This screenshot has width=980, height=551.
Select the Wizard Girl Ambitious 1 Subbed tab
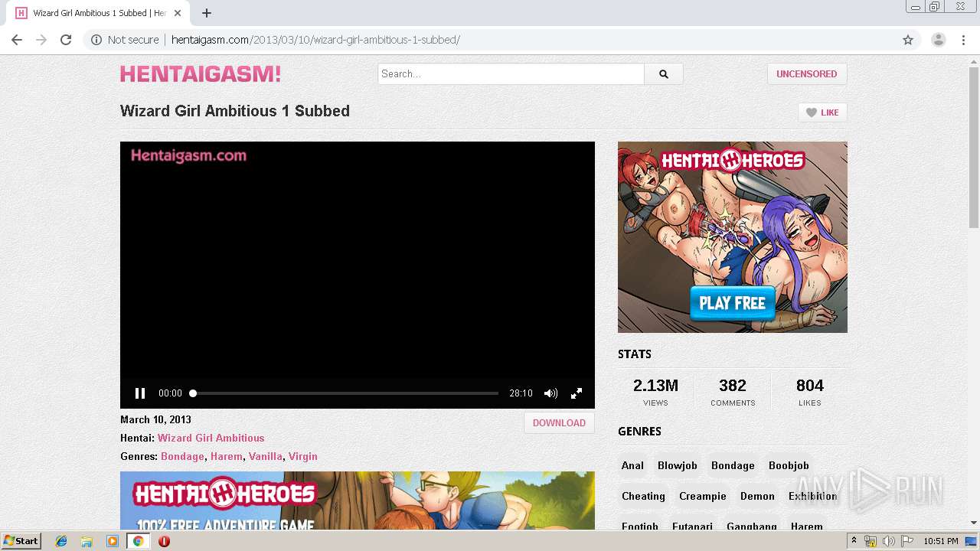(98, 13)
